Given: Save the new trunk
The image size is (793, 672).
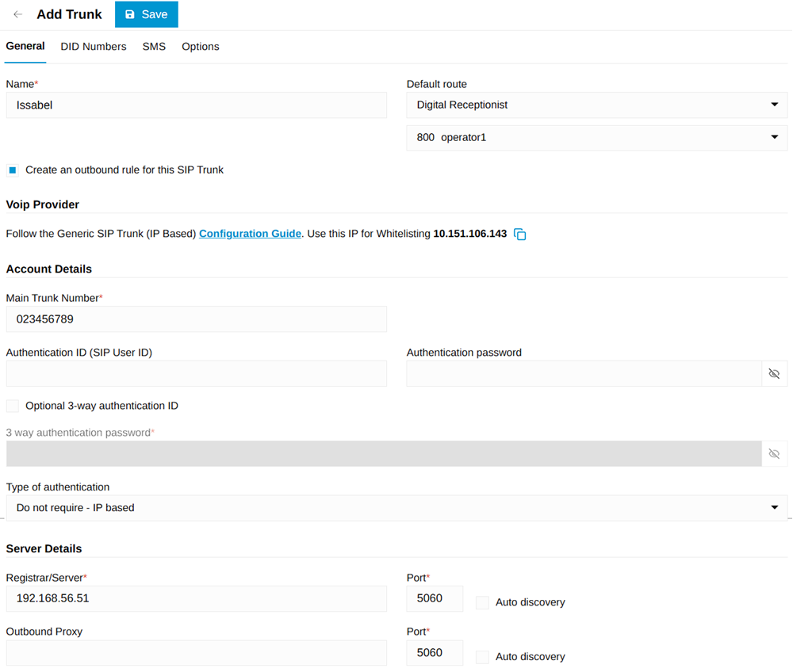Looking at the screenshot, I should (x=146, y=14).
